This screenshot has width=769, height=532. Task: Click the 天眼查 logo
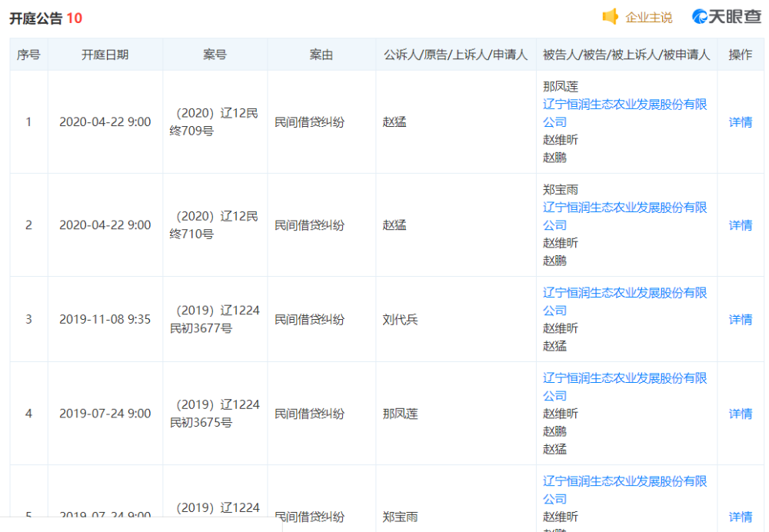click(727, 17)
